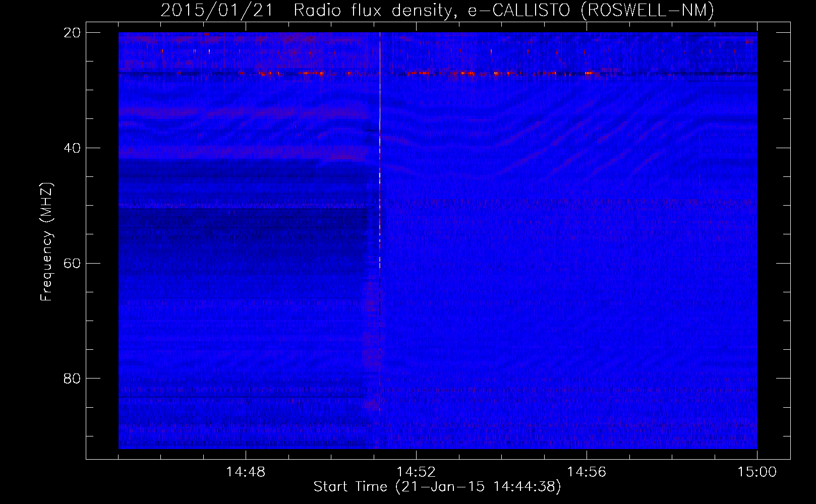The height and width of the screenshot is (504, 816).
Task: Click the '40' frequency tick label
Action: 72,148
